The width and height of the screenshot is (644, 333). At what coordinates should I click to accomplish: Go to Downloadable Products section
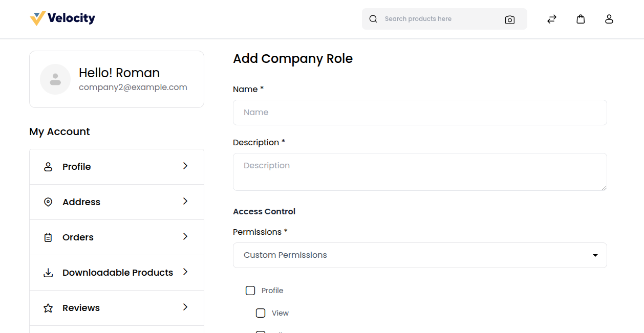pos(118,273)
